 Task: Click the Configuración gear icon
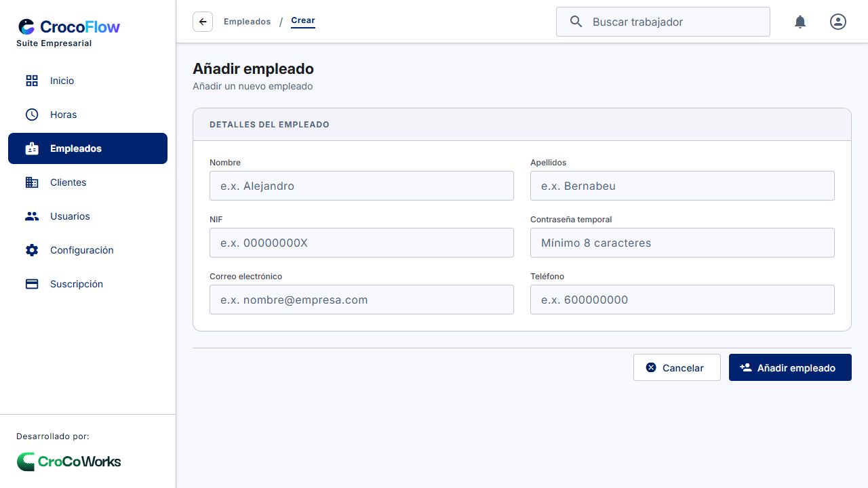pyautogui.click(x=32, y=250)
